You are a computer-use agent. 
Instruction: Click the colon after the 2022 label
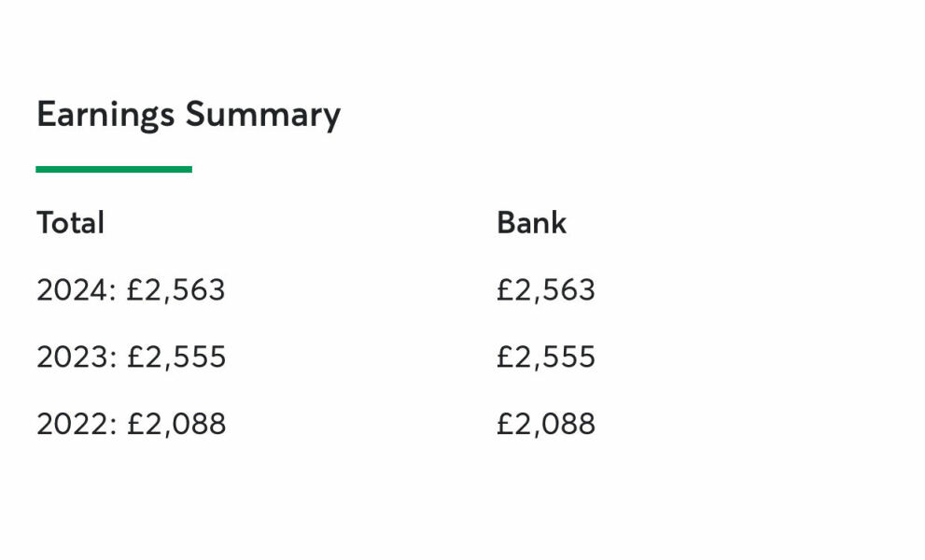[113, 427]
